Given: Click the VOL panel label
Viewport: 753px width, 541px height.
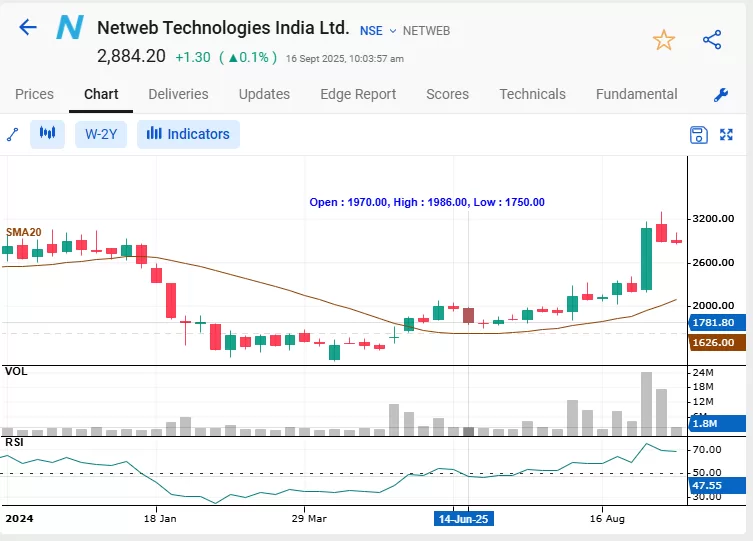Looking at the screenshot, I should pyautogui.click(x=16, y=371).
